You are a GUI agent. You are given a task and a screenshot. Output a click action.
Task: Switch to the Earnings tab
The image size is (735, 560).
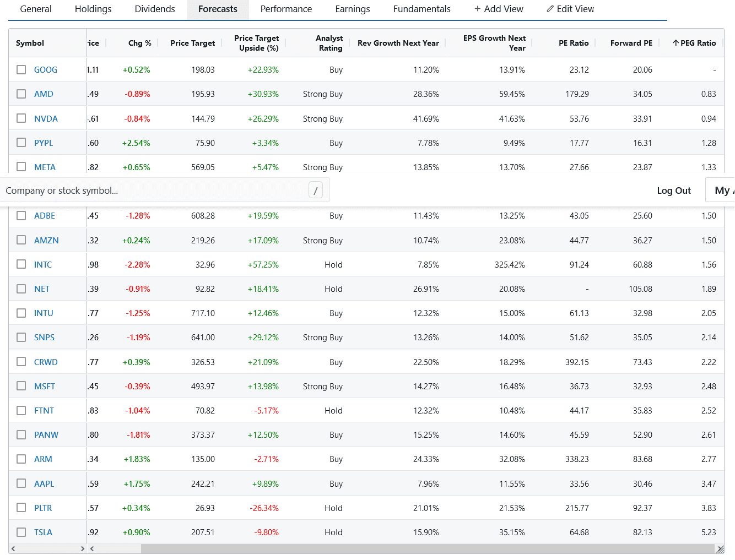[353, 9]
